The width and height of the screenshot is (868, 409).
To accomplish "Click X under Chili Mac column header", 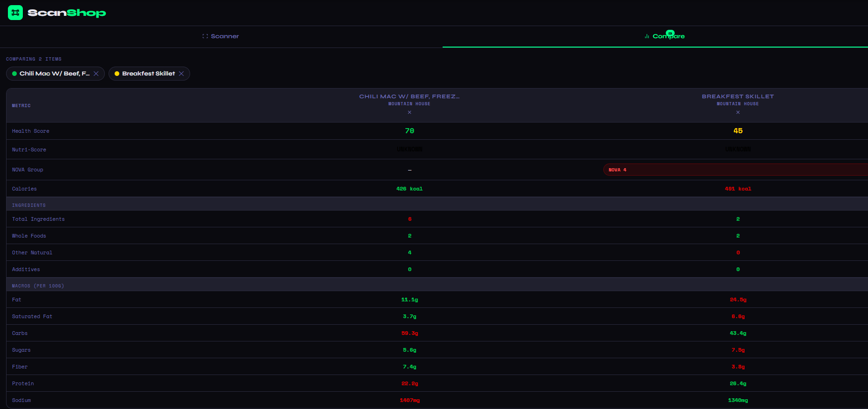I will click(410, 112).
